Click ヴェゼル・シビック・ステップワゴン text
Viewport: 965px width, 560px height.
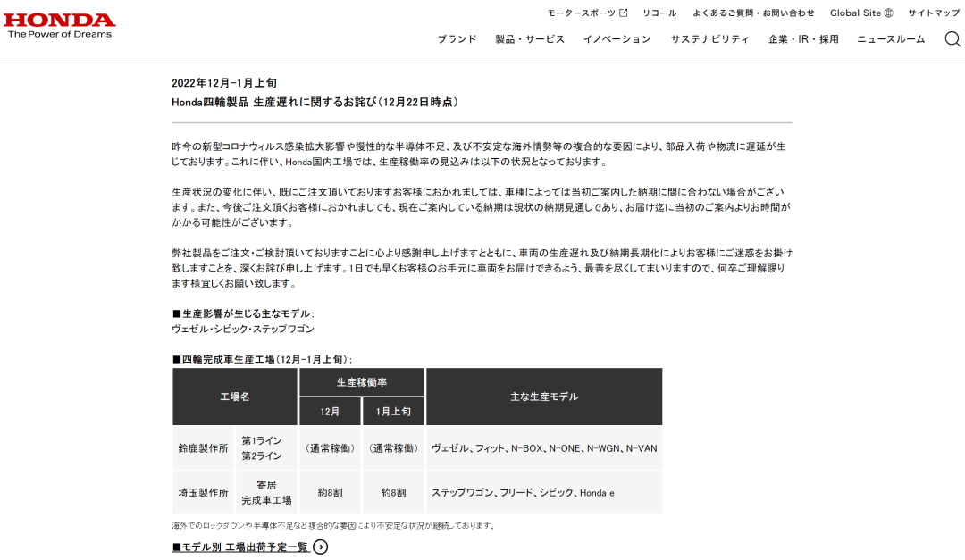[x=243, y=330]
